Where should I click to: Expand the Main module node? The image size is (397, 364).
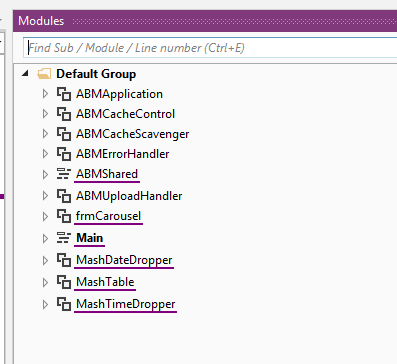pyautogui.click(x=45, y=238)
